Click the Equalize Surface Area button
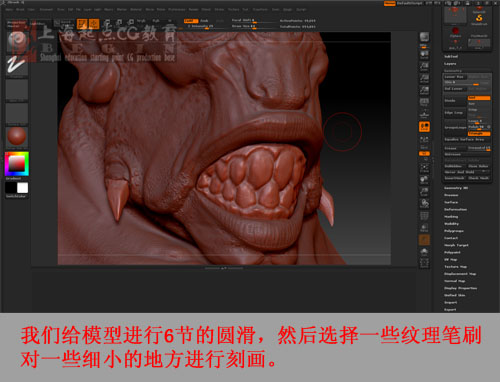 coord(467,139)
